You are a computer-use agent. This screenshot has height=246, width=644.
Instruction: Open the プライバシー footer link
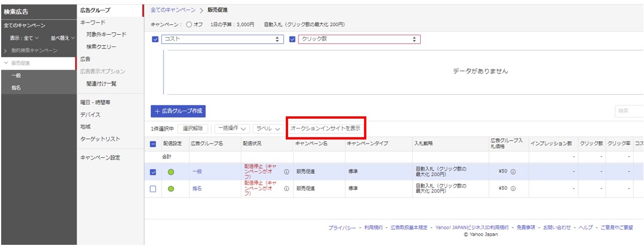tap(342, 227)
